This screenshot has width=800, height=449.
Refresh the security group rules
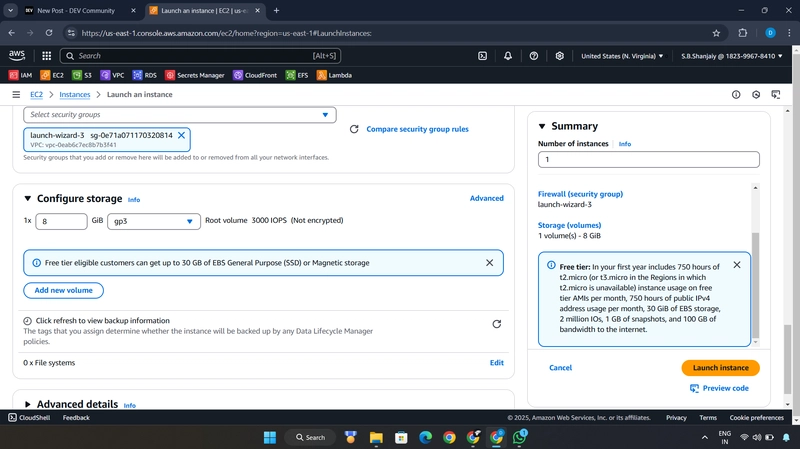tap(354, 129)
